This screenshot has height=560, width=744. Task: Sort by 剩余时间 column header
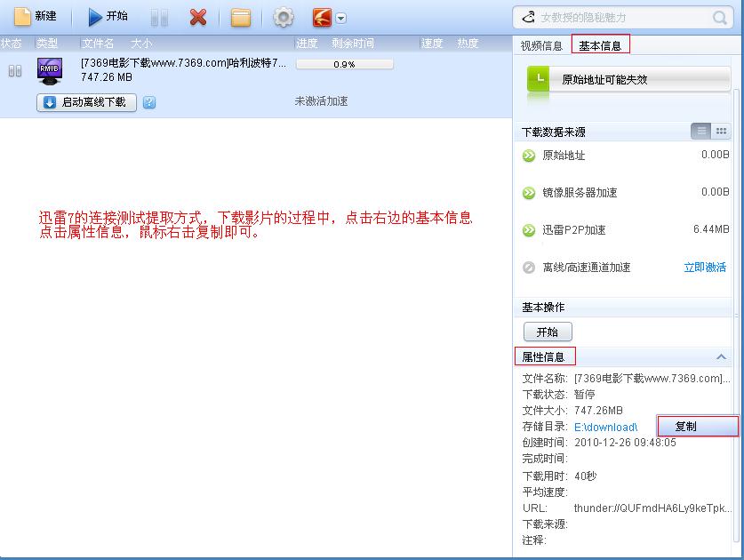click(353, 44)
